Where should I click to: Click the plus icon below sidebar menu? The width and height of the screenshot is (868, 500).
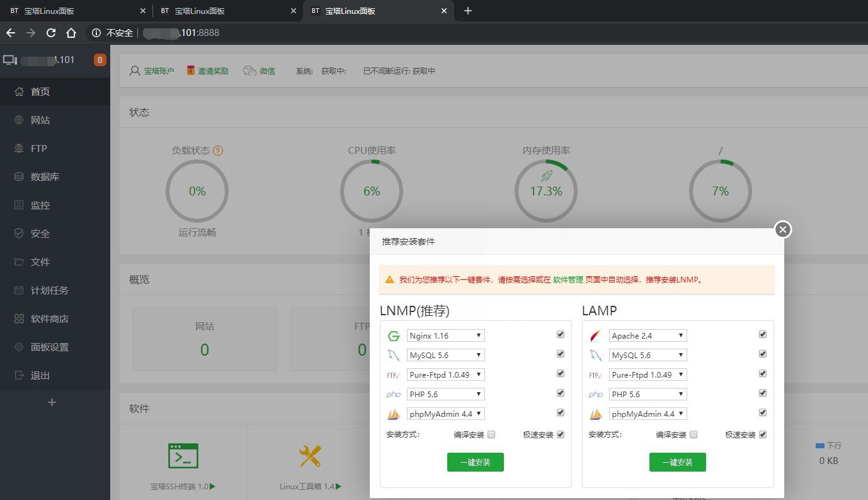pos(52,402)
